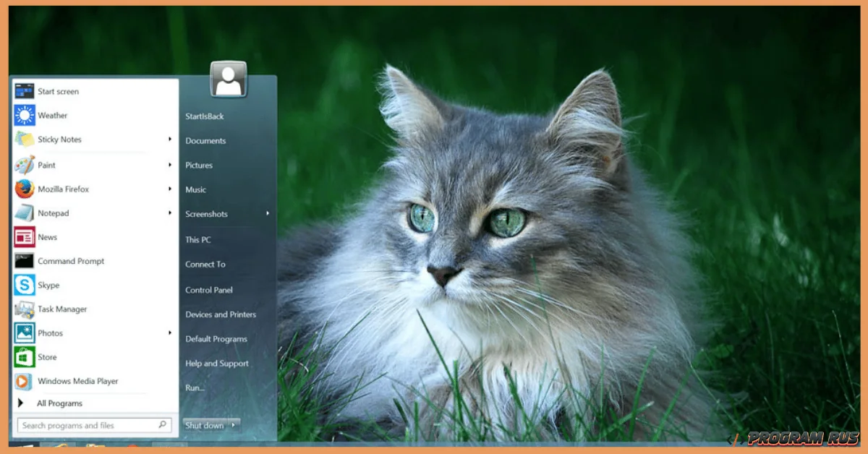Viewport: 868px width, 454px height.
Task: Open the Start screen tile icon
Action: 25,92
